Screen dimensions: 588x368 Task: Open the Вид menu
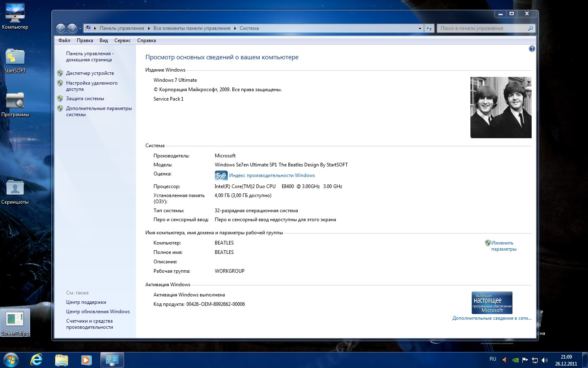click(104, 40)
